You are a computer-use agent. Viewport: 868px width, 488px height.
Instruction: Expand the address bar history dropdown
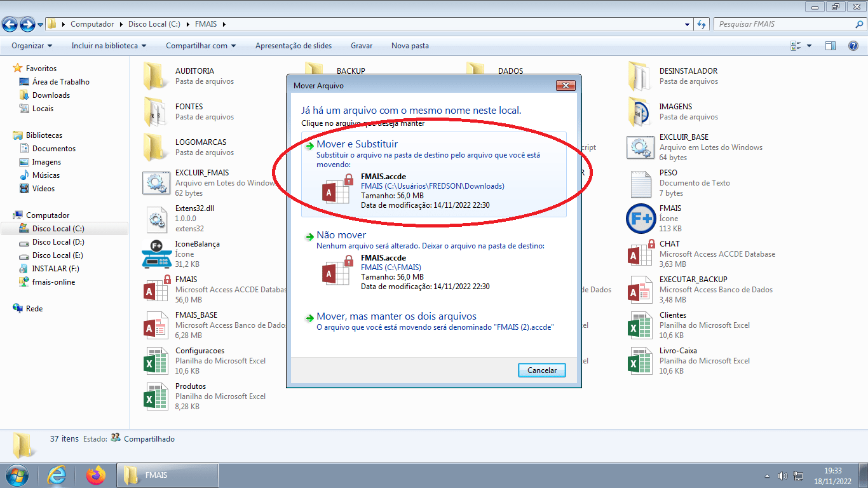pos(688,24)
